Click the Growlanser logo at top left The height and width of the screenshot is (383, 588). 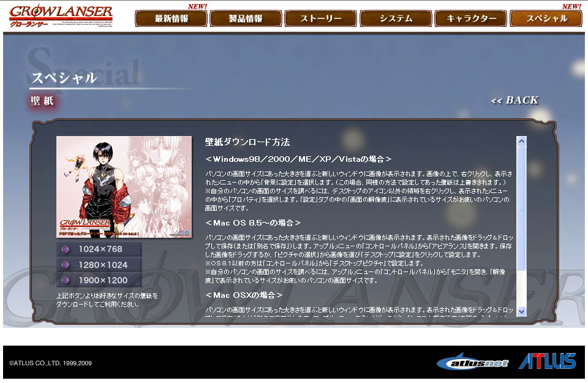click(61, 16)
